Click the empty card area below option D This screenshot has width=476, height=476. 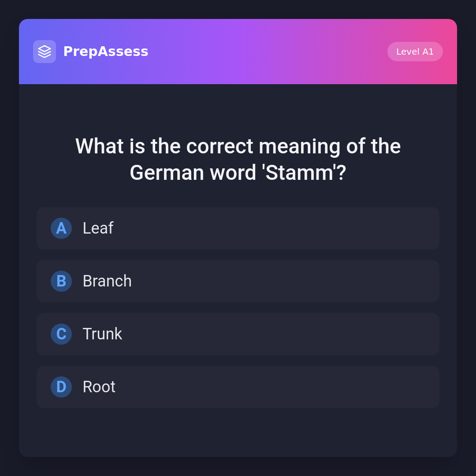click(x=238, y=433)
